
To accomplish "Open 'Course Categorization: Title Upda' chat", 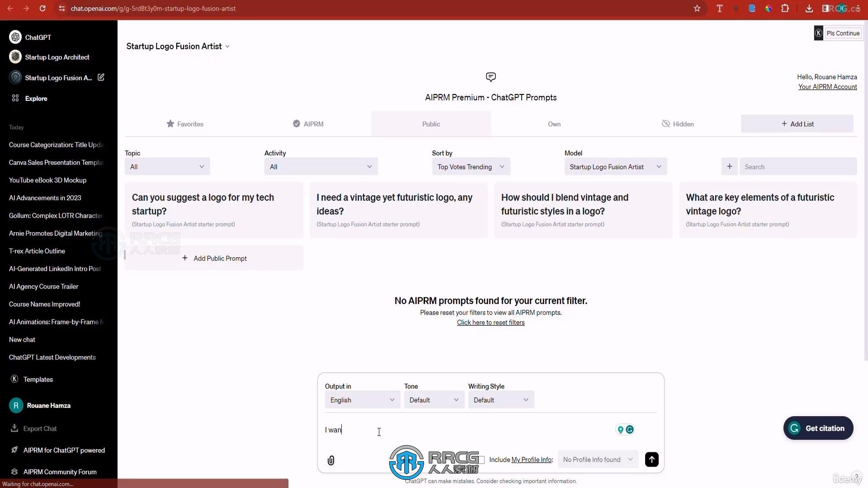I will pos(56,145).
